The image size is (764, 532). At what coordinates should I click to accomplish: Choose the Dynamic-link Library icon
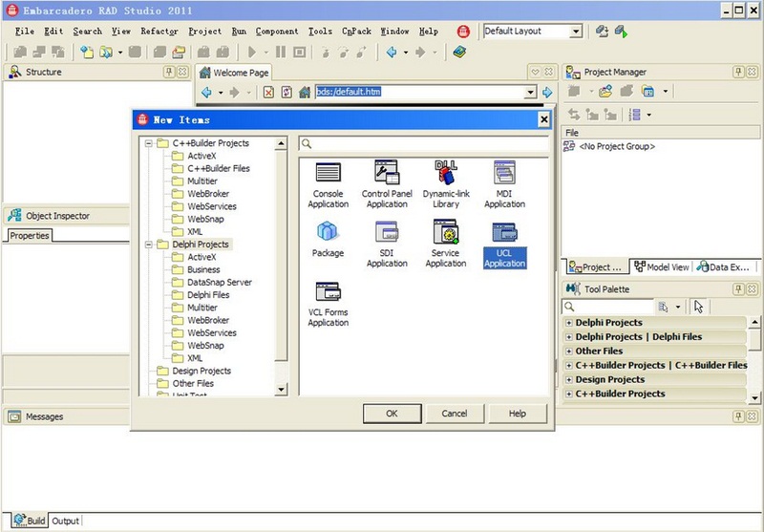pos(446,174)
